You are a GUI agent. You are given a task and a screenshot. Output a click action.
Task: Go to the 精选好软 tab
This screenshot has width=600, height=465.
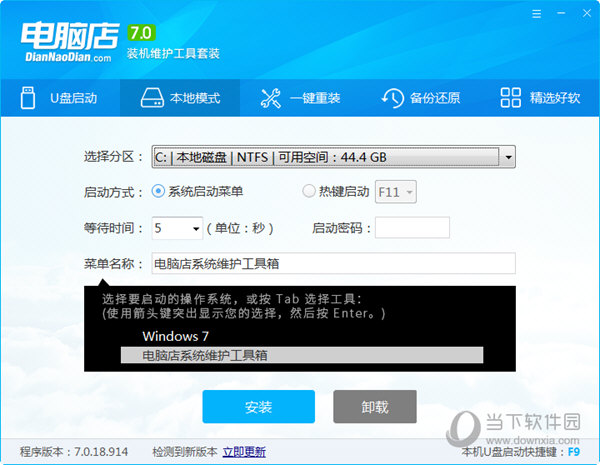[x=540, y=98]
